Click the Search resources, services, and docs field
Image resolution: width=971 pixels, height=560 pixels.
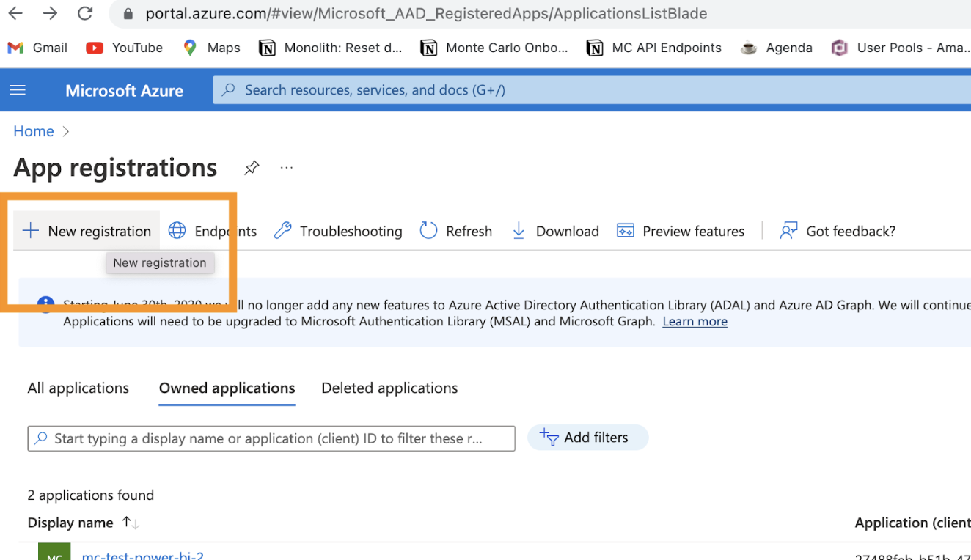point(592,90)
